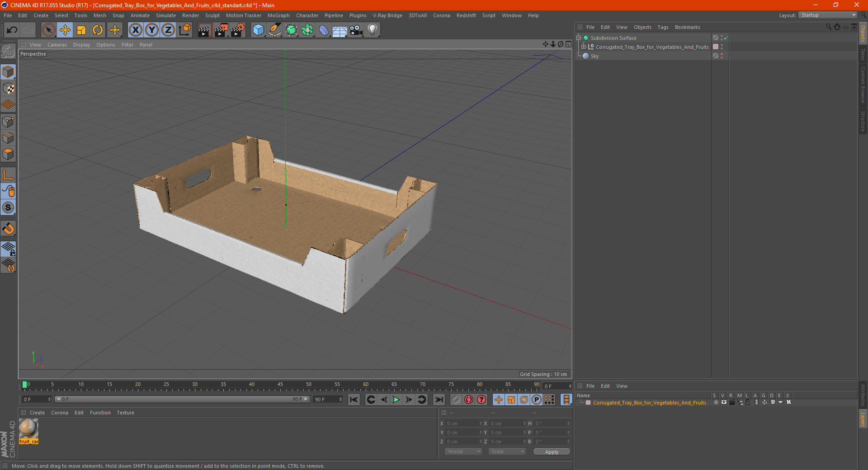Go to end of animation
This screenshot has height=470, width=868.
click(439, 399)
